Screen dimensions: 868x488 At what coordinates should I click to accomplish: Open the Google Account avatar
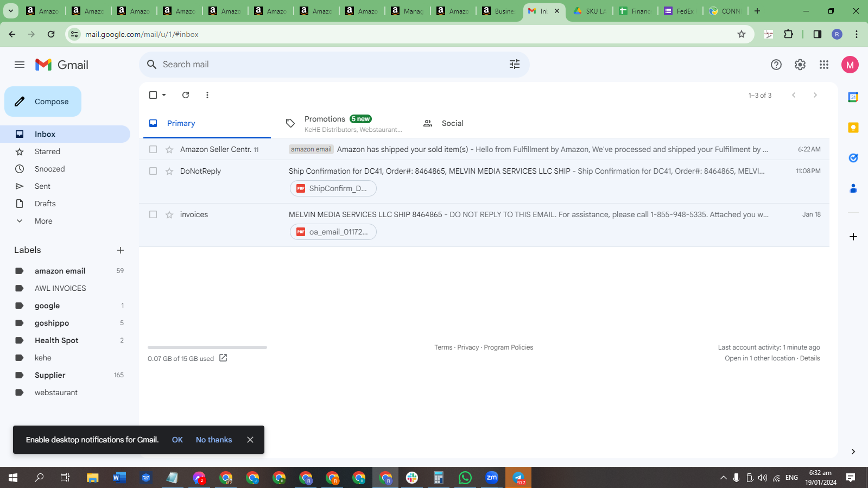coord(850,65)
